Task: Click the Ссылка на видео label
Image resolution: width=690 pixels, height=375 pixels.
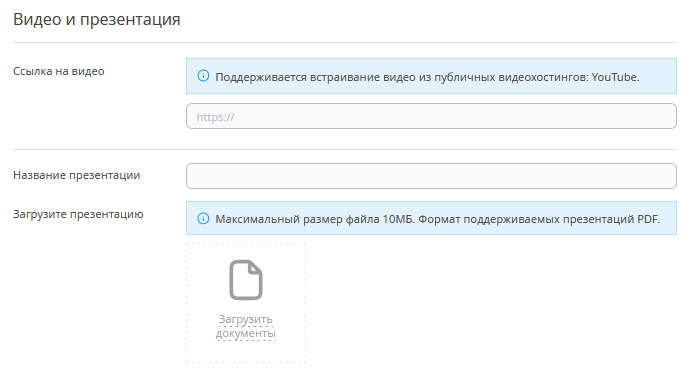Action: pos(59,71)
